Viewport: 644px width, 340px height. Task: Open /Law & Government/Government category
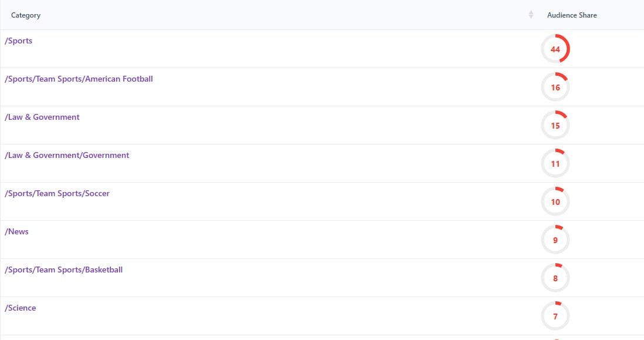67,156
